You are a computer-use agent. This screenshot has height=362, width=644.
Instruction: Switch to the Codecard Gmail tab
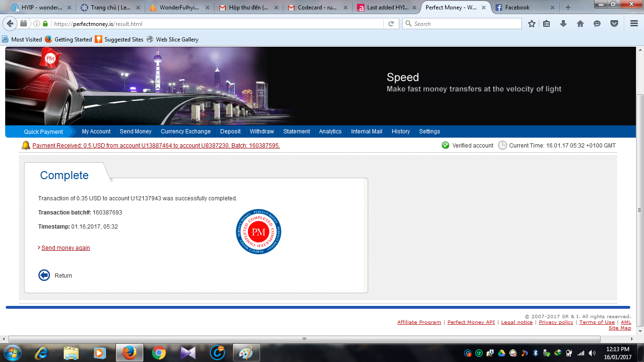[x=318, y=8]
